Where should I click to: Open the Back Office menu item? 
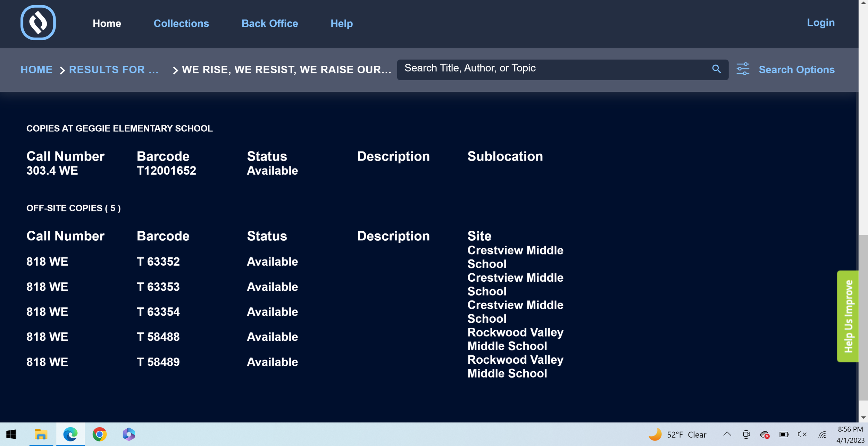[x=269, y=24]
